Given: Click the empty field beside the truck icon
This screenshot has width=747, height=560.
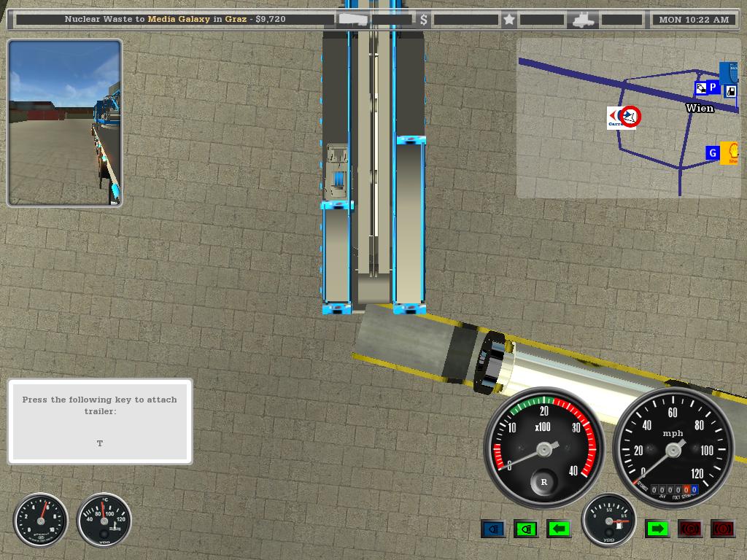Looking at the screenshot, I should [622, 20].
